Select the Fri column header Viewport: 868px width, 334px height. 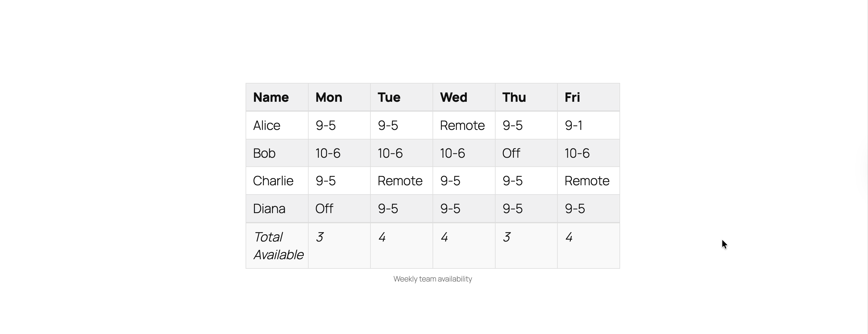[x=589, y=97]
